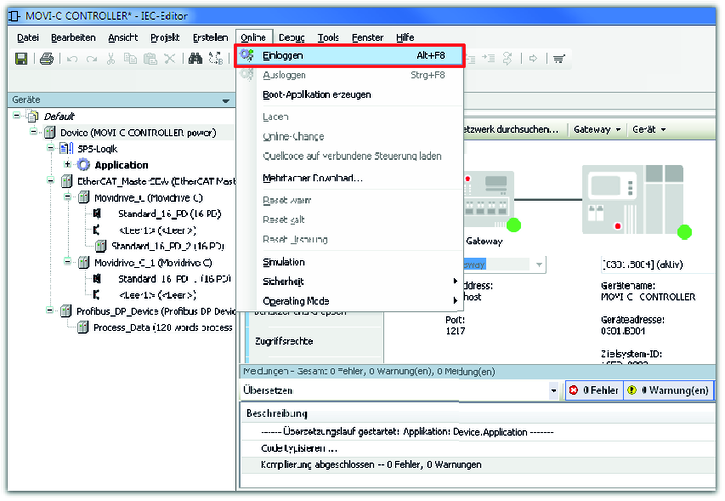
Task: Click the Save floppy disk icon
Action: pyautogui.click(x=20, y=59)
